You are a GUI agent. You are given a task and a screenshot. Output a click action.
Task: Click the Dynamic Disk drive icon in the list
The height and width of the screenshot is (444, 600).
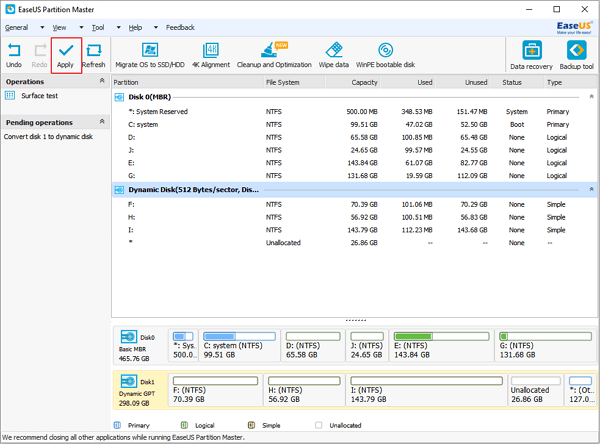click(x=119, y=190)
